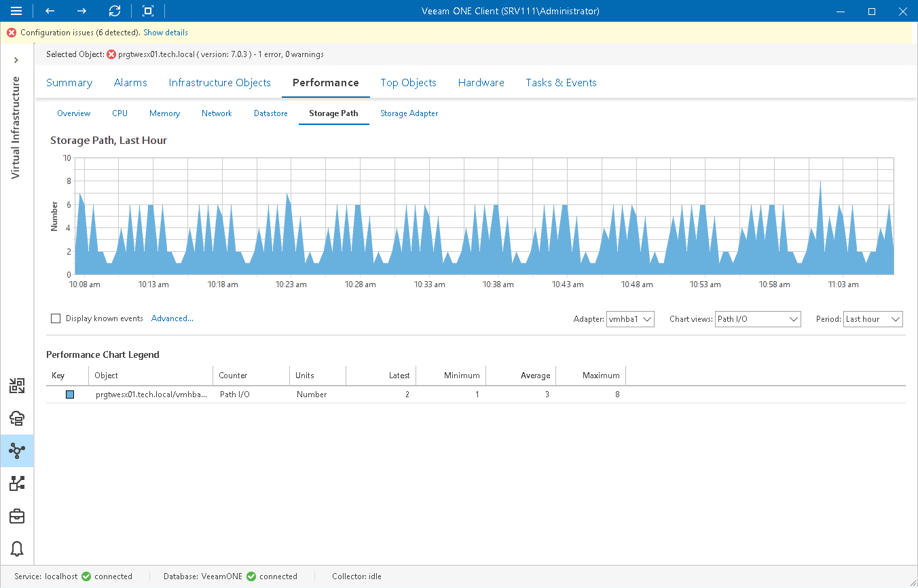Screen dimensions: 918x588
Task: Open the Alarms bell view in sidebar
Action: (17, 549)
